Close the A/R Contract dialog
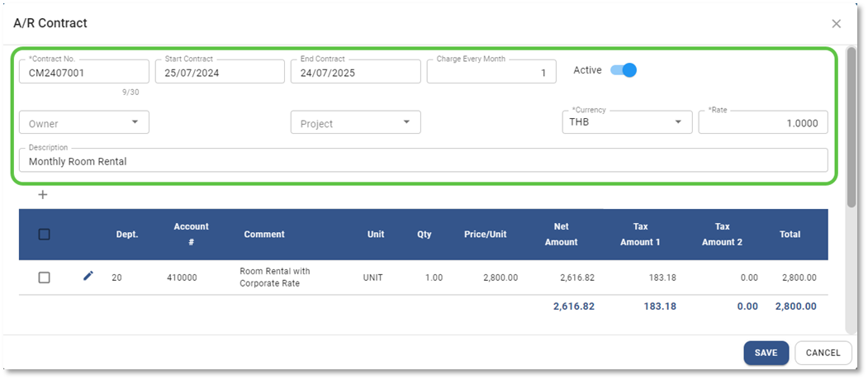 click(836, 24)
